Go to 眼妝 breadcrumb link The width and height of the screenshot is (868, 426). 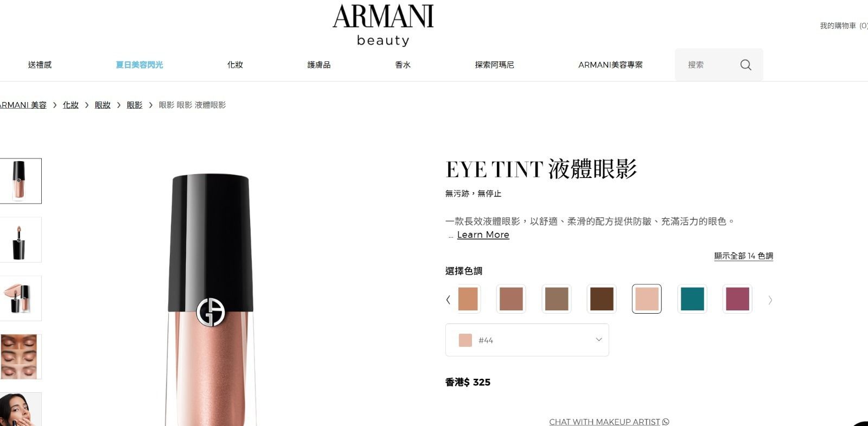tap(103, 105)
